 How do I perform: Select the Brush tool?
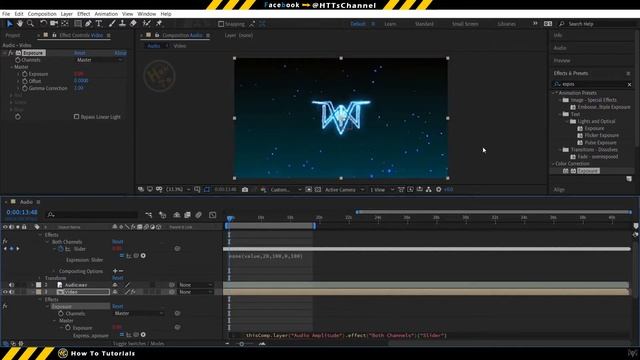[112, 24]
